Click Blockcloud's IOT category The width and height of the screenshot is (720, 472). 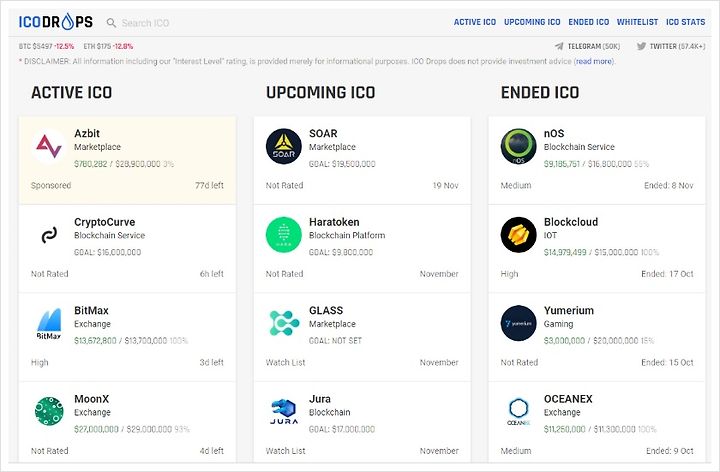[550, 236]
